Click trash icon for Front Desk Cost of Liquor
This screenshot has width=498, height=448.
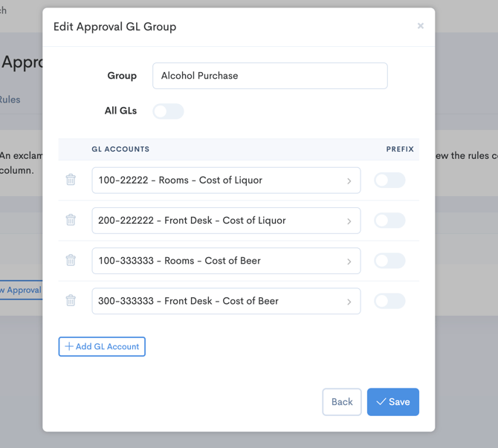tap(71, 220)
